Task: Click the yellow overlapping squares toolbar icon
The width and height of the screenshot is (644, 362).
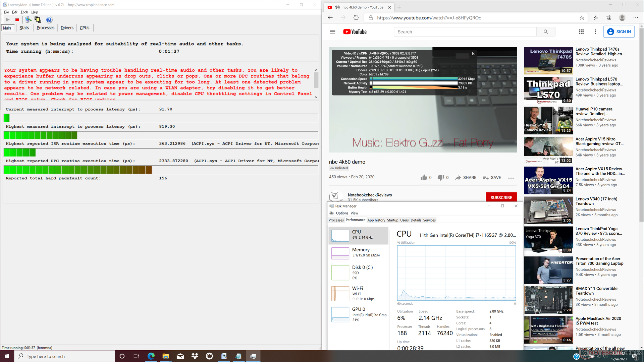Action: click(x=38, y=20)
